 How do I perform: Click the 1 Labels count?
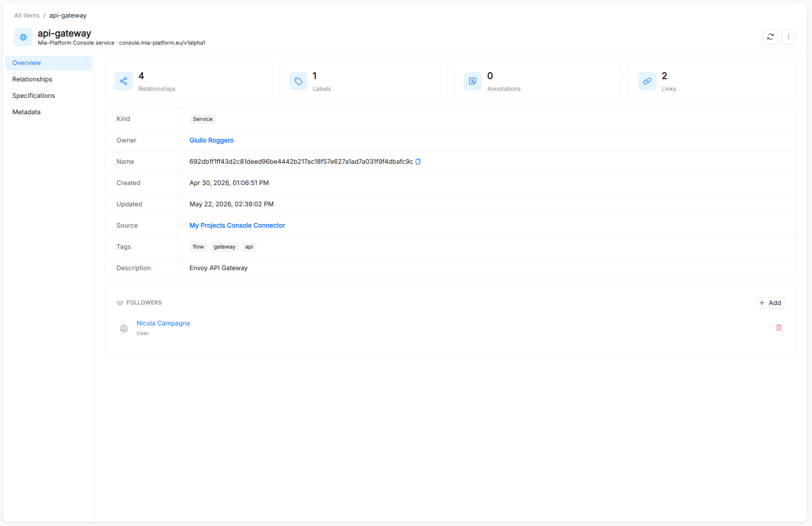(314, 76)
